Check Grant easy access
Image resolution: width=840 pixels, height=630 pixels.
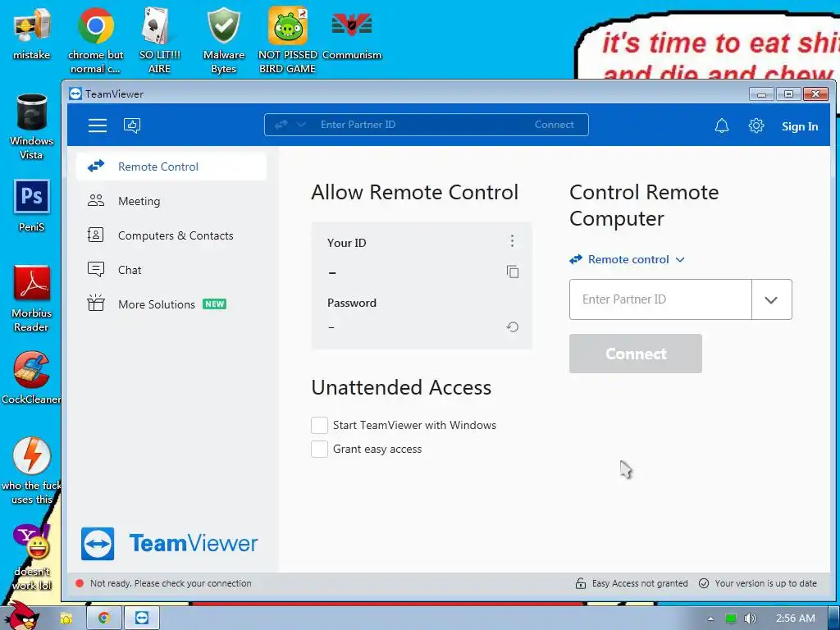pyautogui.click(x=319, y=449)
